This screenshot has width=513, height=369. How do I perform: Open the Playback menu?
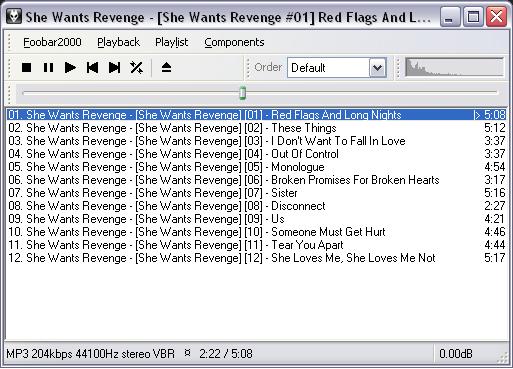pos(118,42)
